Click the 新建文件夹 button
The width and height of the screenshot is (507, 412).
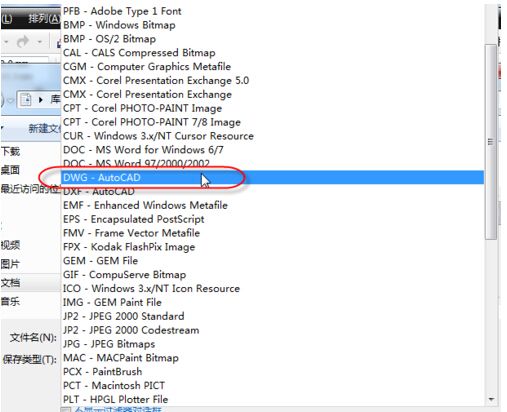click(x=45, y=128)
